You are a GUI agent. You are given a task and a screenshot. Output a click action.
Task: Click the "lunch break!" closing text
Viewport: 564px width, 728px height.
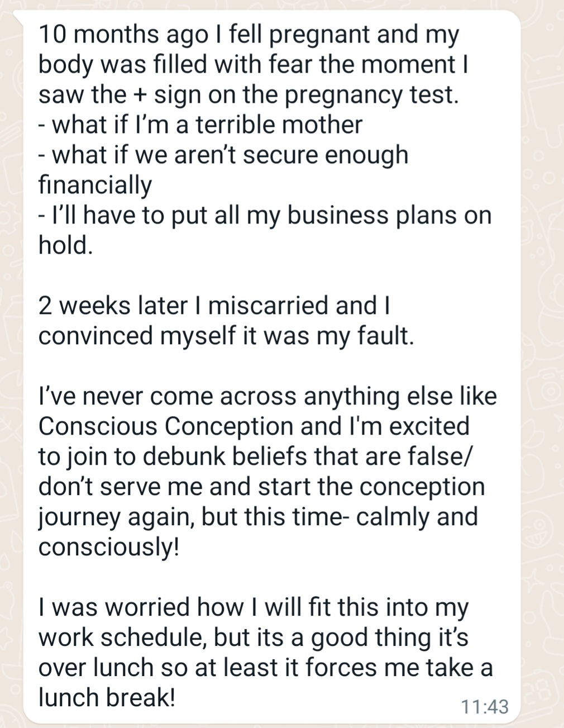tap(107, 698)
